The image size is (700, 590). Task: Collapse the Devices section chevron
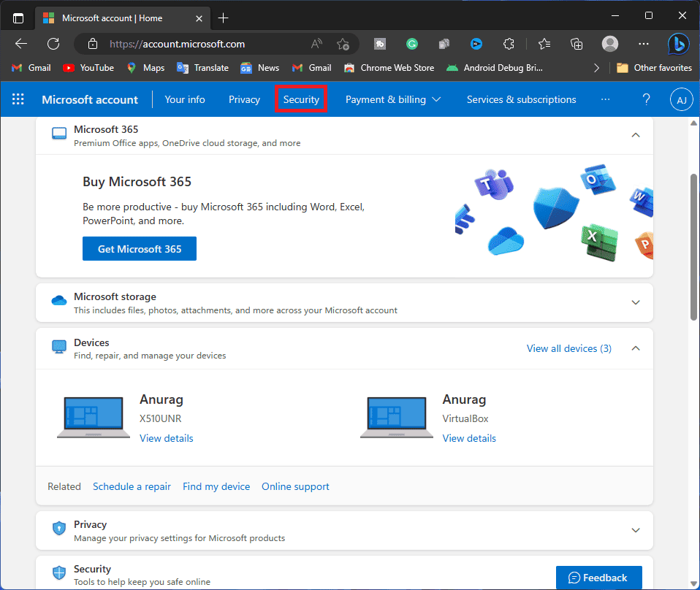click(x=636, y=348)
